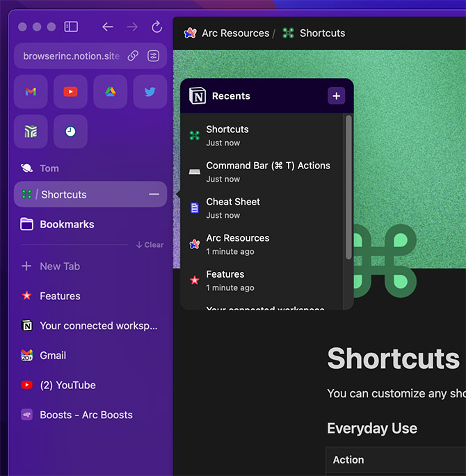This screenshot has height=476, width=466.
Task: Open Features in the Recents list
Action: [x=262, y=280]
